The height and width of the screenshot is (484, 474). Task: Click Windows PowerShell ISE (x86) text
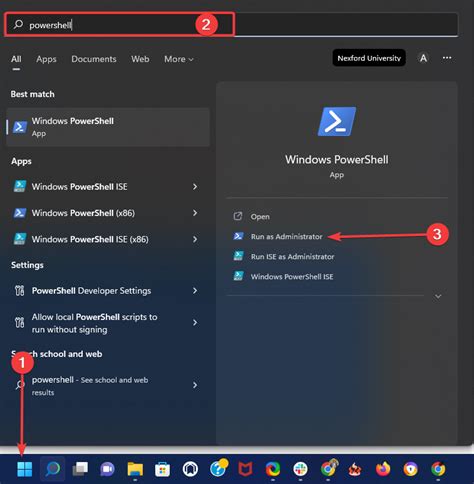(x=90, y=239)
